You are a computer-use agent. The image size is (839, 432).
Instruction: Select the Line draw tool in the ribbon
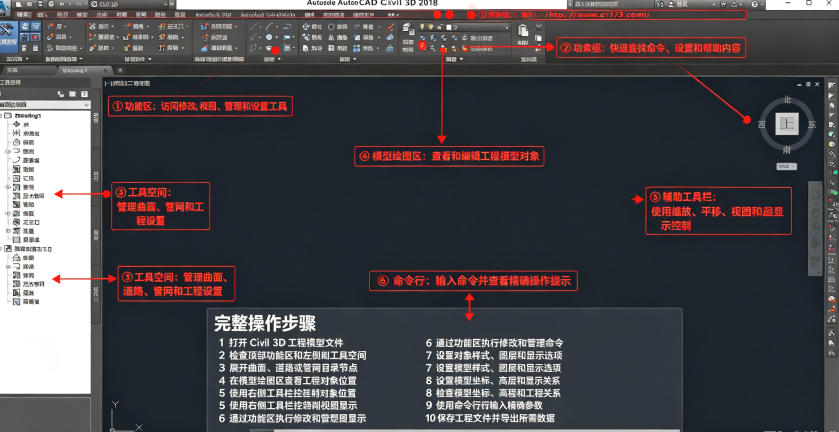coord(254,26)
